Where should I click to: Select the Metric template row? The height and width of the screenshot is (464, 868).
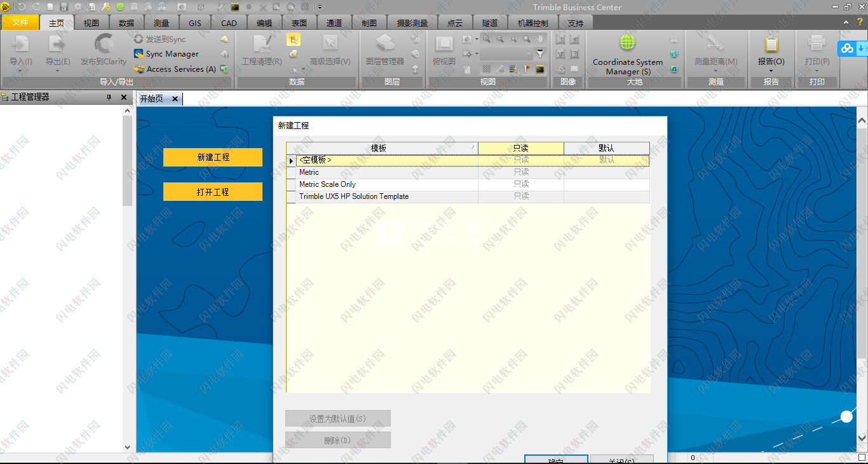[468, 172]
